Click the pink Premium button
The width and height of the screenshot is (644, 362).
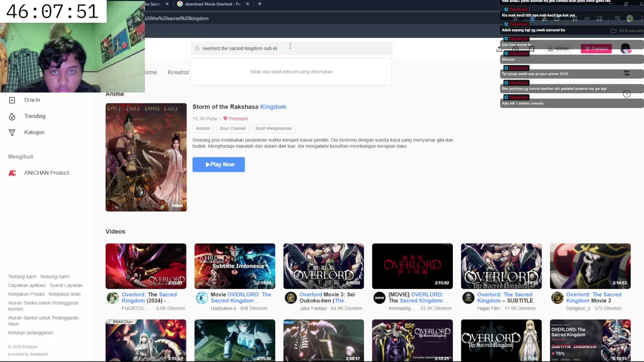(x=596, y=49)
